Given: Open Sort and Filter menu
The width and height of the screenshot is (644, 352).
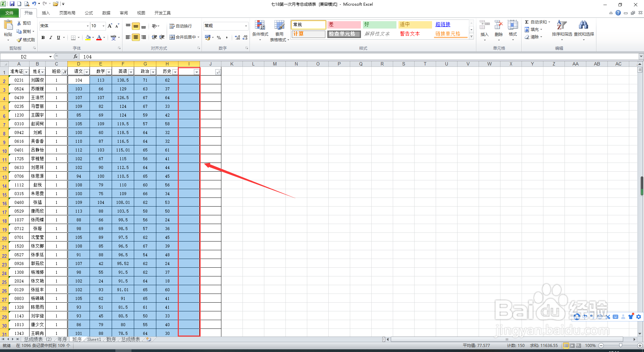Looking at the screenshot, I should [562, 30].
